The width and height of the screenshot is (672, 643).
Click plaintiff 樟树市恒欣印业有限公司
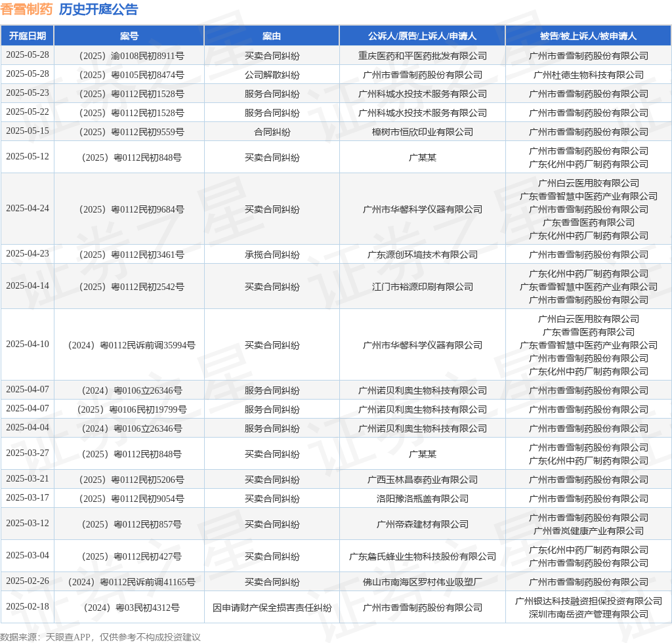[423, 132]
